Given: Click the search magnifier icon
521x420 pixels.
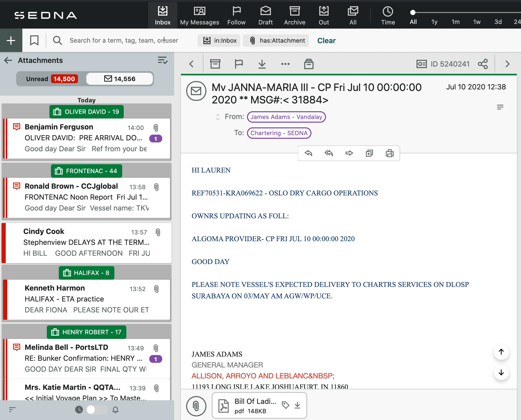Looking at the screenshot, I should [57, 40].
